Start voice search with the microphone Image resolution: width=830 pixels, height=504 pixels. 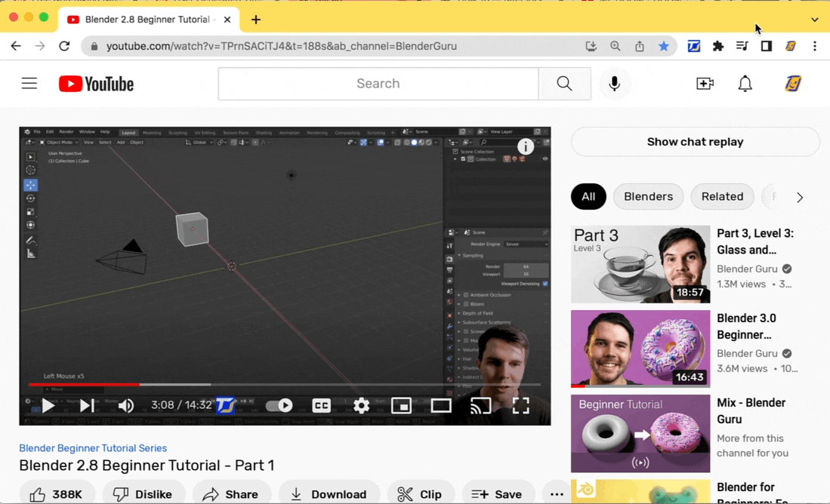[x=614, y=84]
